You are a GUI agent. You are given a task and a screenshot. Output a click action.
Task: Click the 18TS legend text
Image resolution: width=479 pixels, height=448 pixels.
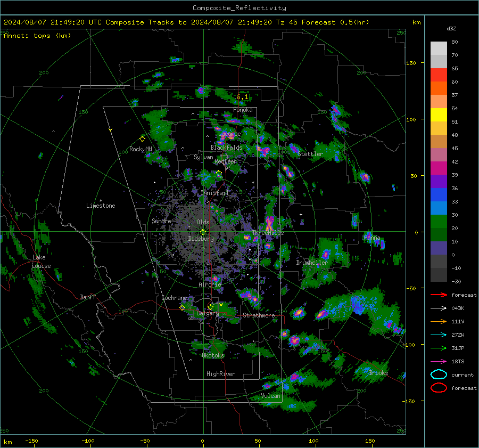point(458,362)
